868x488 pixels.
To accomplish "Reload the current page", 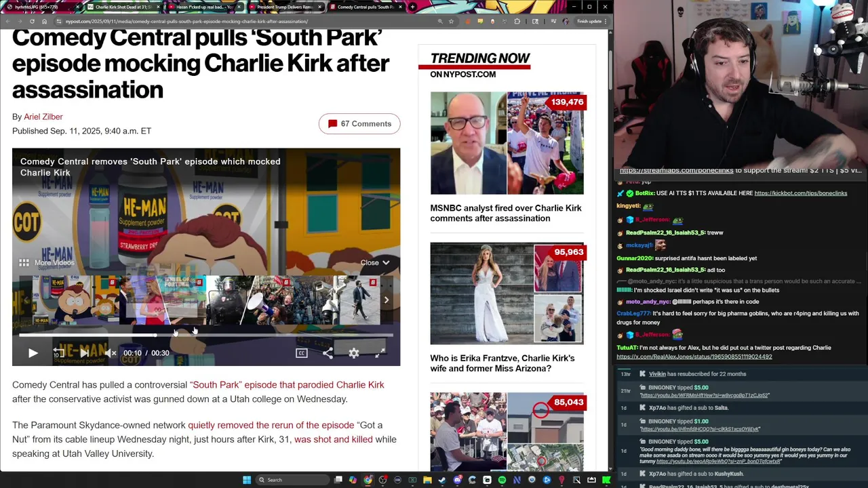I will point(32,21).
